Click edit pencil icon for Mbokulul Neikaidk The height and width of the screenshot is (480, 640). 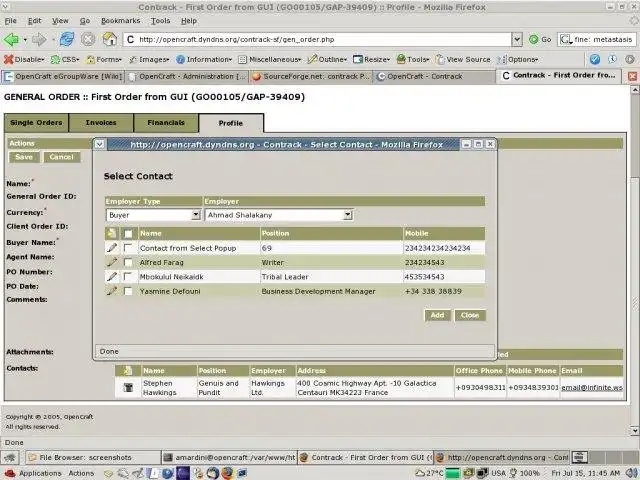(111, 276)
